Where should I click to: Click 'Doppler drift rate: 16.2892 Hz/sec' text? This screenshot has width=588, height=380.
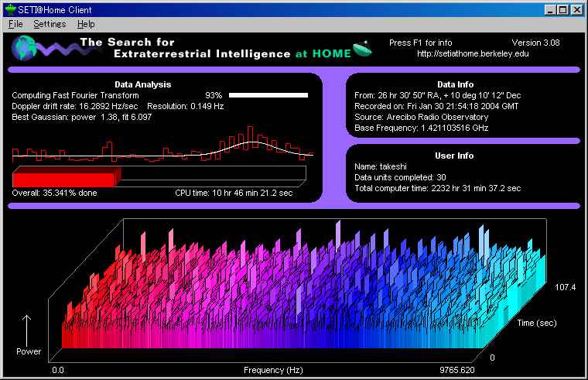(75, 106)
